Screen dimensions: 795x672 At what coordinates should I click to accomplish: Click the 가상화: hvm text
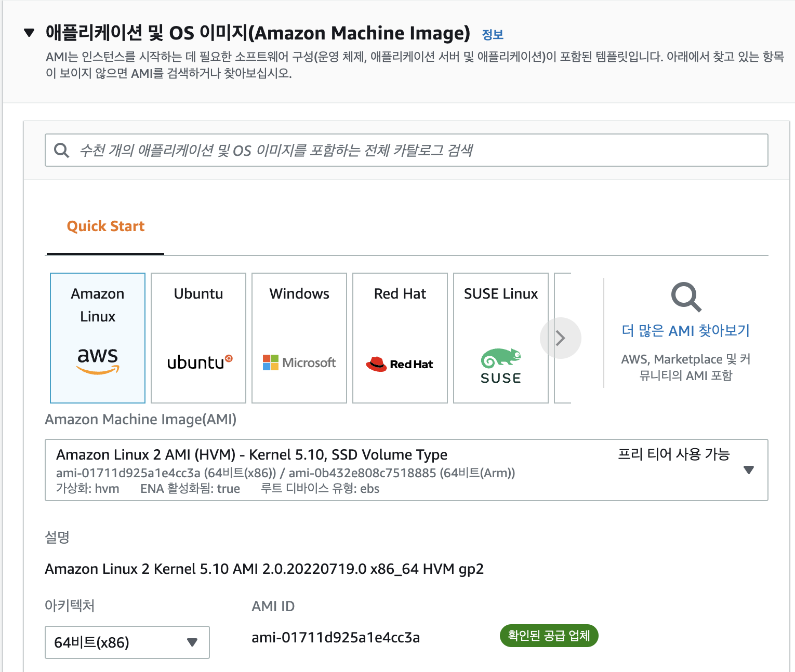pos(87,489)
